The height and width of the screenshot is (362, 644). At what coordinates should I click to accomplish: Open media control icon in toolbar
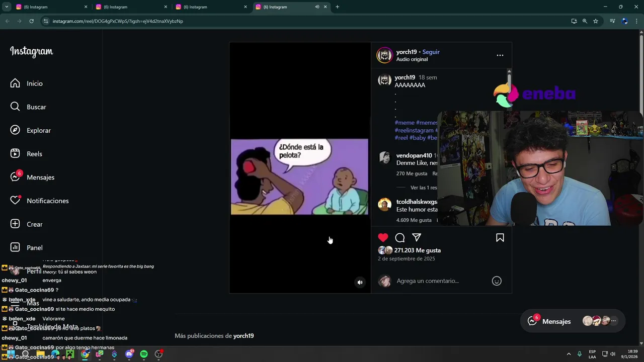pos(612,21)
